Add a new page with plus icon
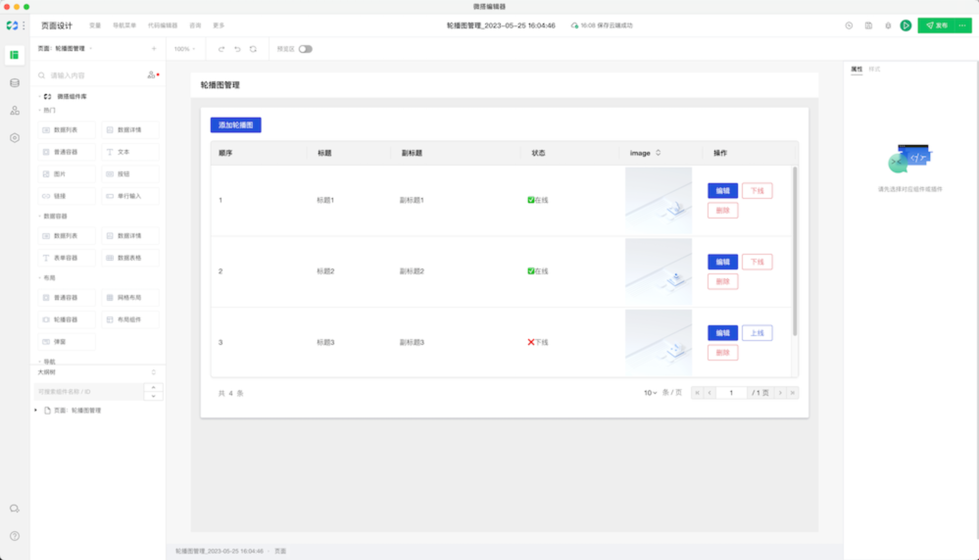The width and height of the screenshot is (979, 560). pyautogui.click(x=154, y=49)
